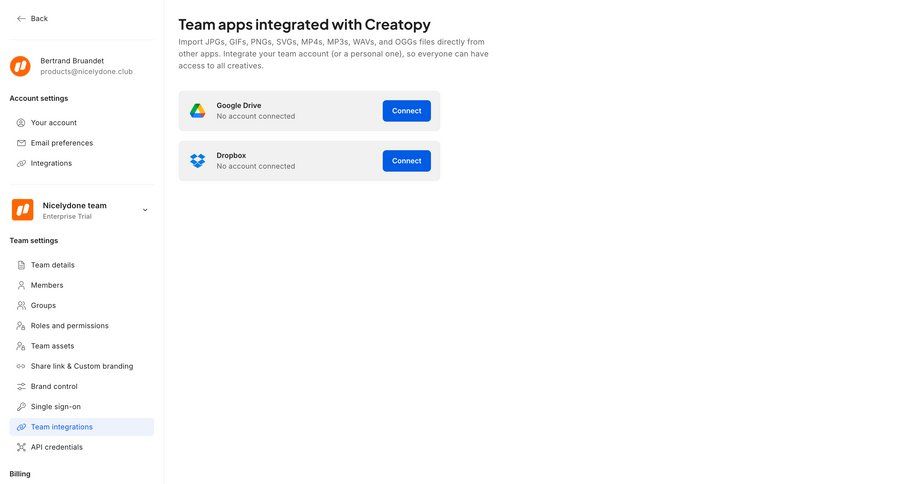Click the Google Drive logo icon
Image resolution: width=900 pixels, height=484 pixels.
point(198,111)
